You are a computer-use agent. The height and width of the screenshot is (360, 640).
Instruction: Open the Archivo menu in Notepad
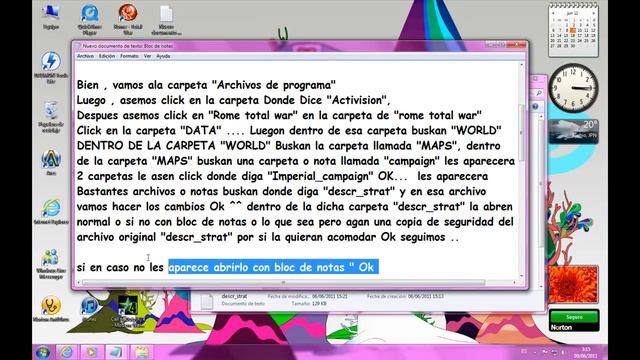coord(85,56)
